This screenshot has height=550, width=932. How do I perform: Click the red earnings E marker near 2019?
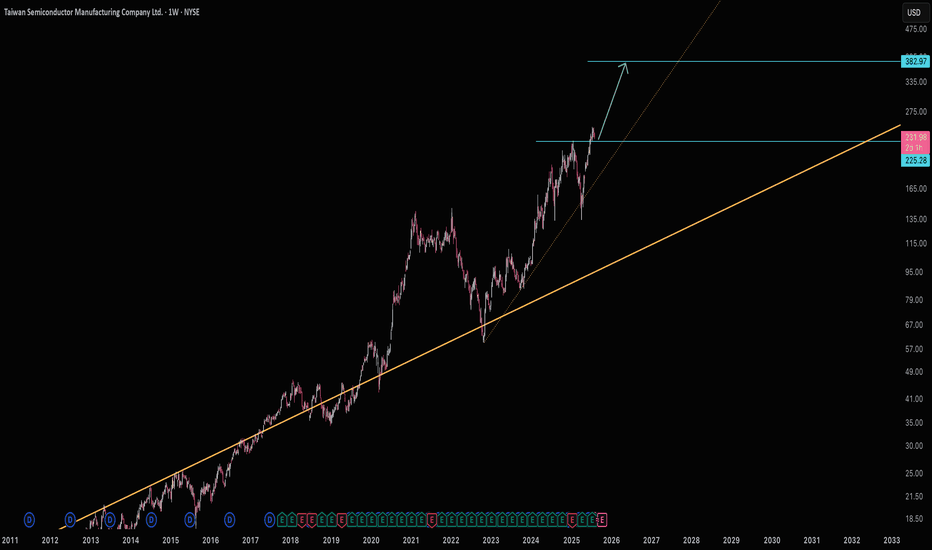point(342,520)
